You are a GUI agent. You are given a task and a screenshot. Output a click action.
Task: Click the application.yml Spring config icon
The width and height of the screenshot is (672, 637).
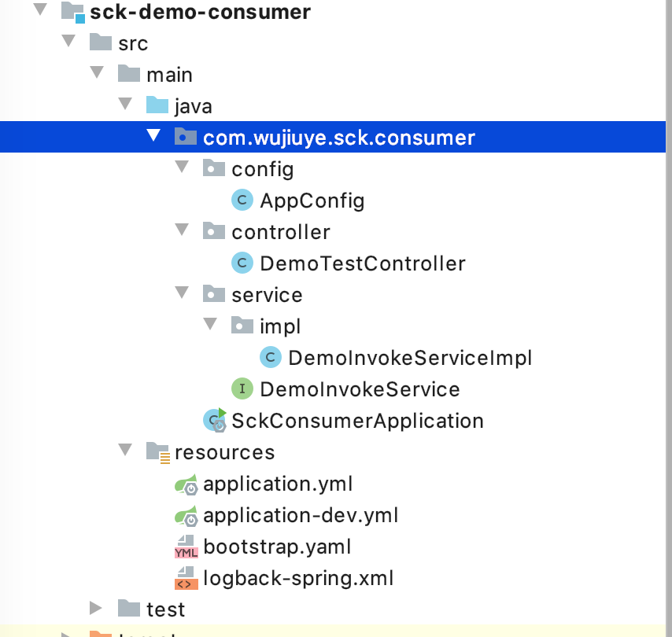click(186, 484)
